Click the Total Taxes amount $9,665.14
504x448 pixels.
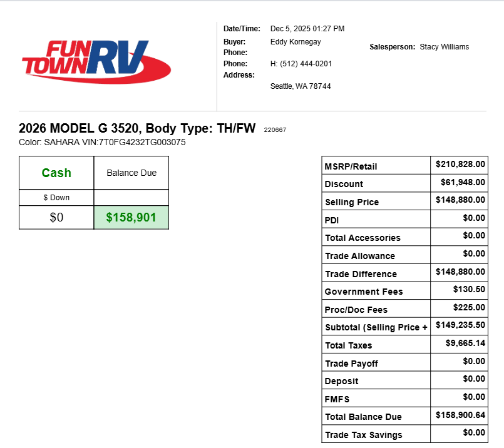pyautogui.click(x=465, y=344)
